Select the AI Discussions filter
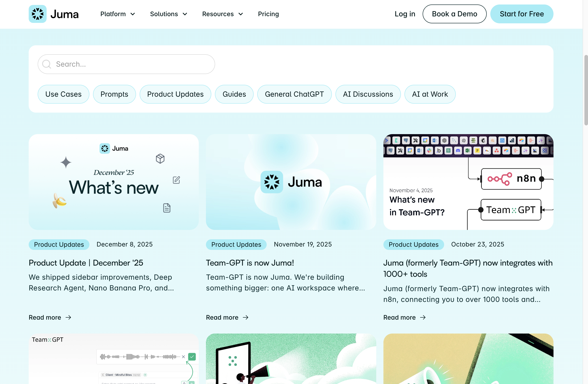 point(368,94)
